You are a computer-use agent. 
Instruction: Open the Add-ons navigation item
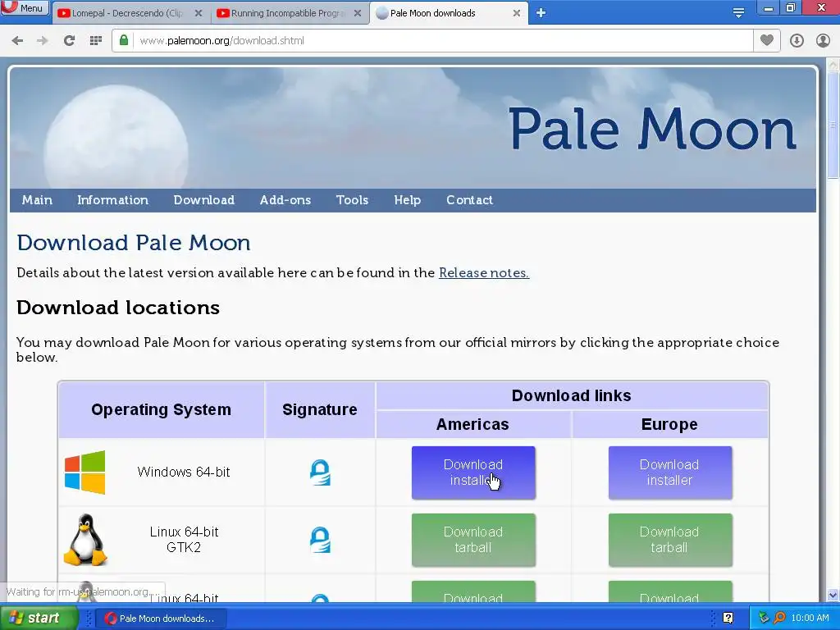pos(285,200)
